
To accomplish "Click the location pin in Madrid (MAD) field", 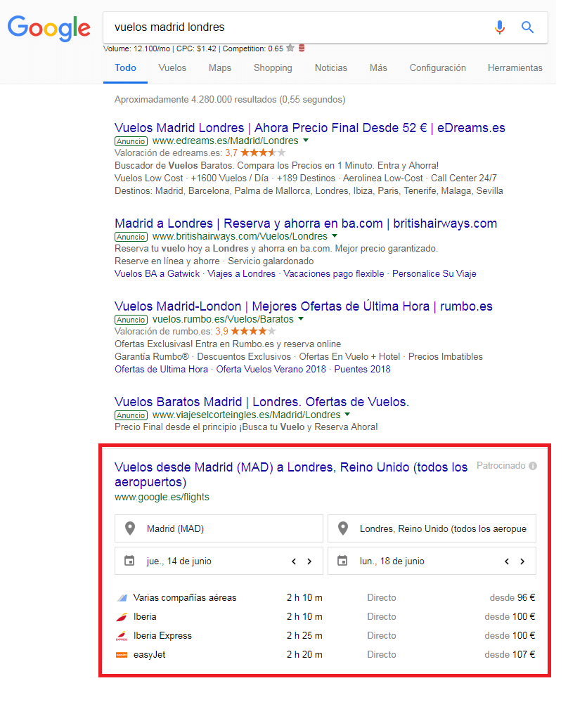I will click(130, 528).
